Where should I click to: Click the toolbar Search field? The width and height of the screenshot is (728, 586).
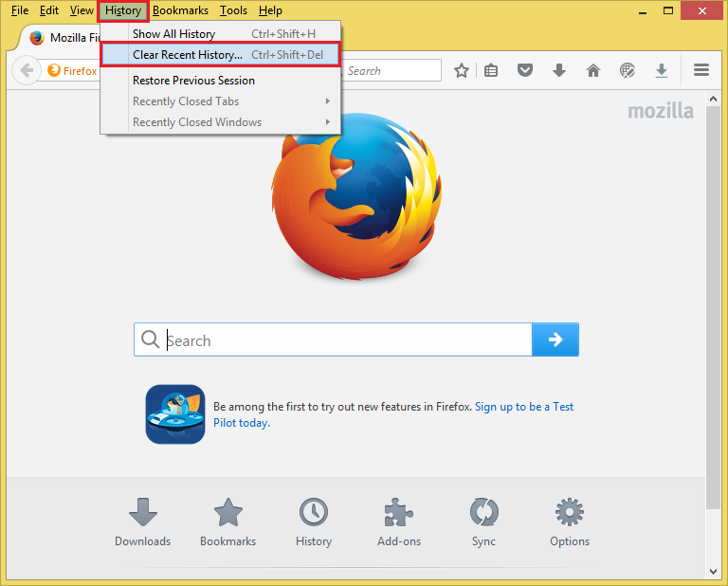391,70
